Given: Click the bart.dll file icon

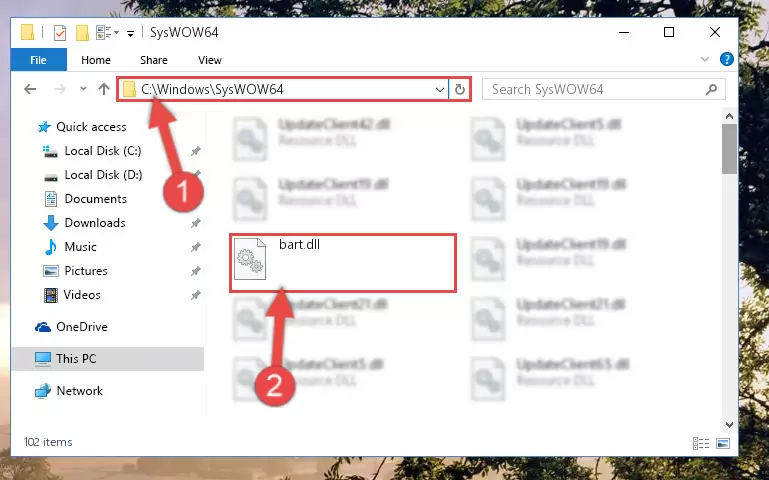Looking at the screenshot, I should (x=250, y=258).
